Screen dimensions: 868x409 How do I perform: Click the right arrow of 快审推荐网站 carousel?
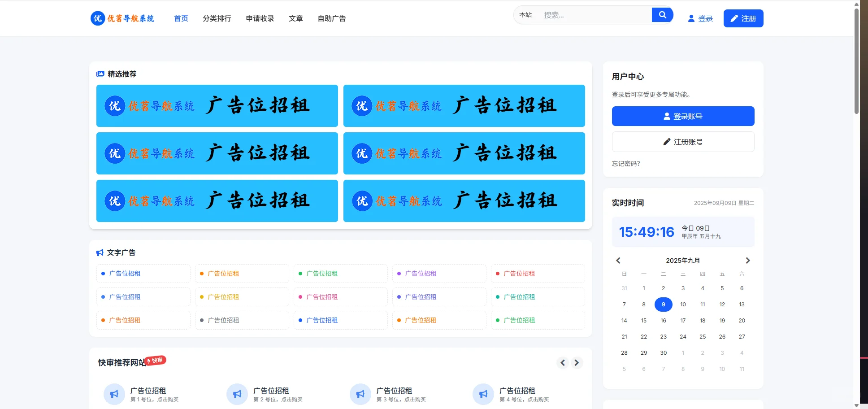(577, 362)
